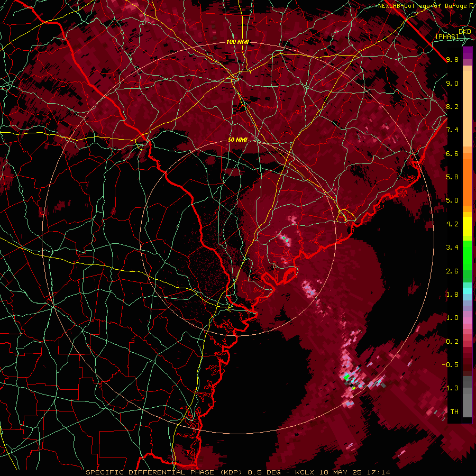Click the 2.6 legend value
This screenshot has width=476, height=476.
tap(452, 271)
